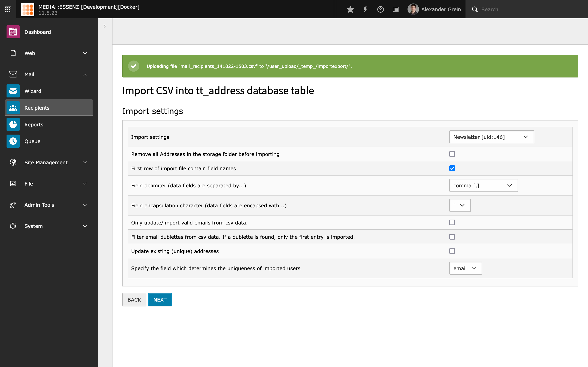Image resolution: width=588 pixels, height=367 pixels.
Task: Open the Queue module
Action: (32, 141)
